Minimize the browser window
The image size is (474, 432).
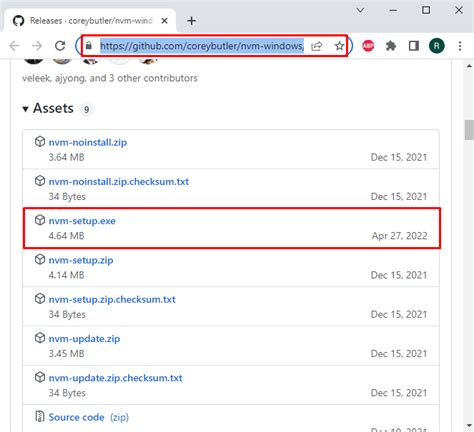coord(393,10)
